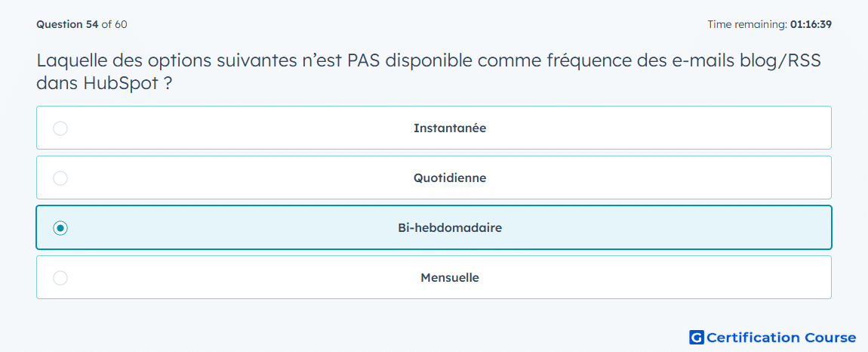Click the Time remaining label
Viewport: 868px width, 352px height.
[x=747, y=24]
